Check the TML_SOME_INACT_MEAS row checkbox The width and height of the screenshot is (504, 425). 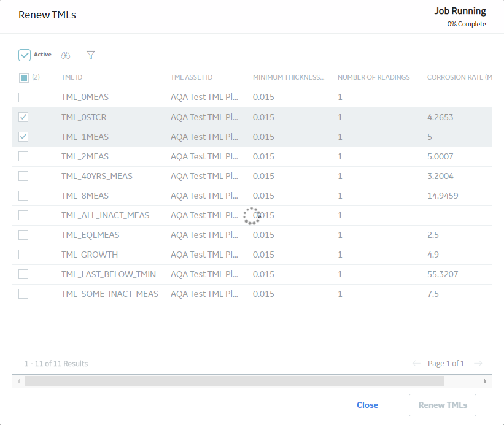click(23, 294)
